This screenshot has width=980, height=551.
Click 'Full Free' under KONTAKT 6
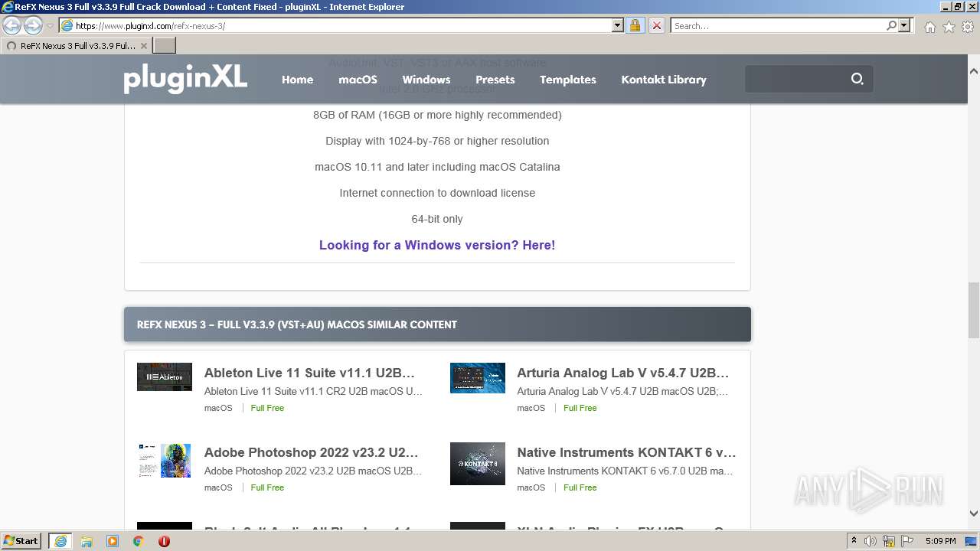tap(580, 487)
